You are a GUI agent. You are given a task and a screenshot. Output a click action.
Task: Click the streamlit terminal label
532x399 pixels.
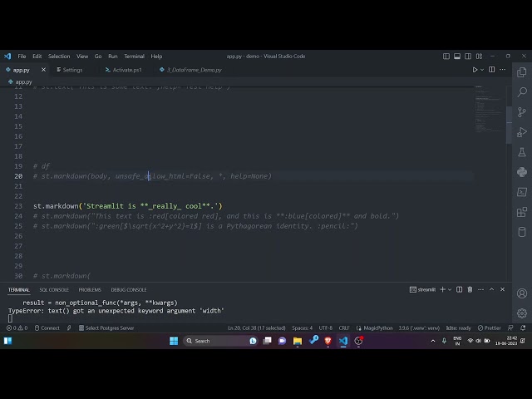coord(423,289)
